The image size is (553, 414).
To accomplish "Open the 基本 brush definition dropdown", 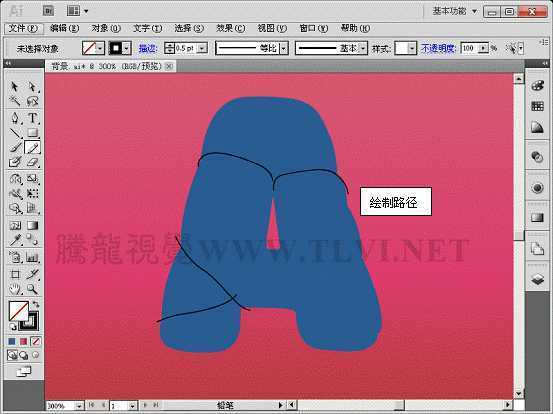I will pos(363,48).
